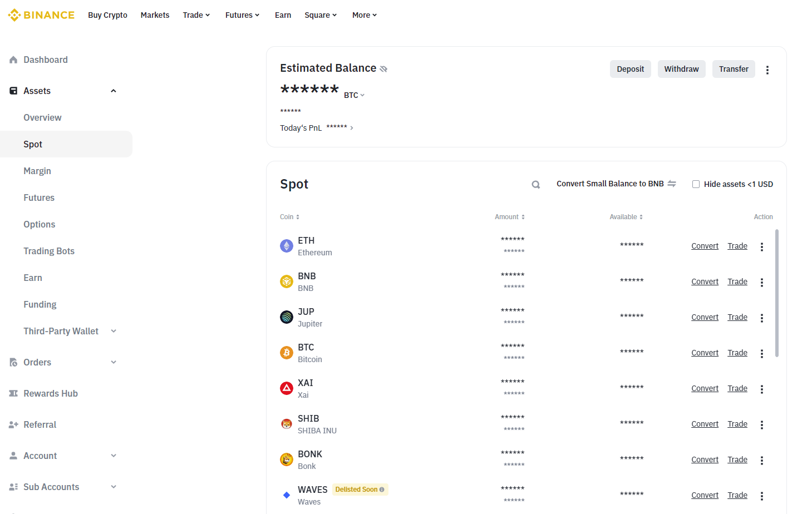
Task: Click the Dashboard home icon
Action: 13,60
